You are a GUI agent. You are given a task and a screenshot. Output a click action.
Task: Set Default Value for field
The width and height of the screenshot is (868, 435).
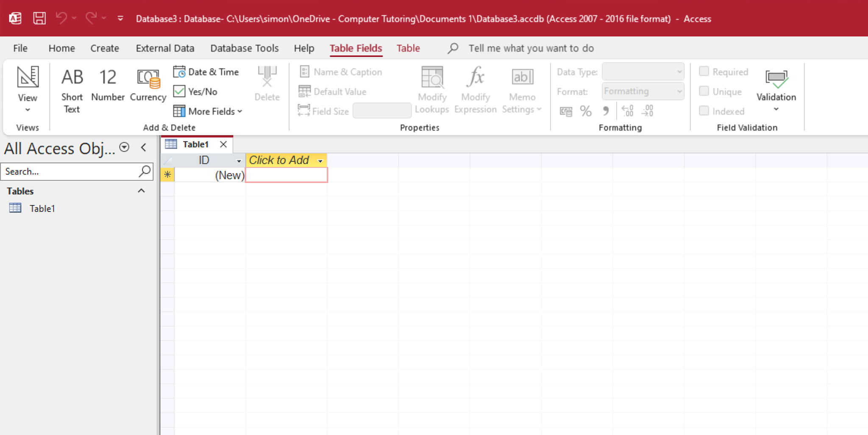point(333,91)
